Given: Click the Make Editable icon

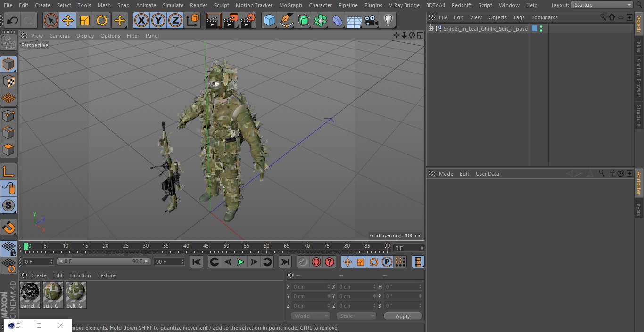Looking at the screenshot, I should tap(8, 43).
